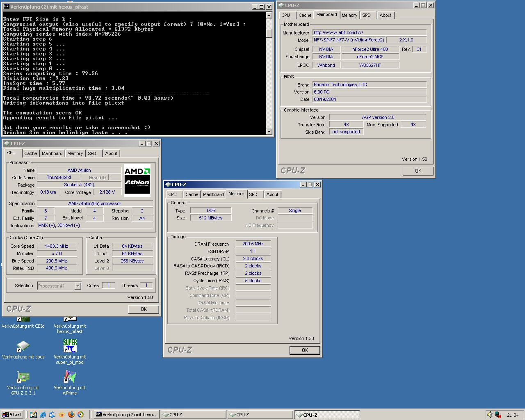Screen dimensions: 525x420
Task: Open About tab in CPU-Z Memory window
Action: click(x=272, y=194)
